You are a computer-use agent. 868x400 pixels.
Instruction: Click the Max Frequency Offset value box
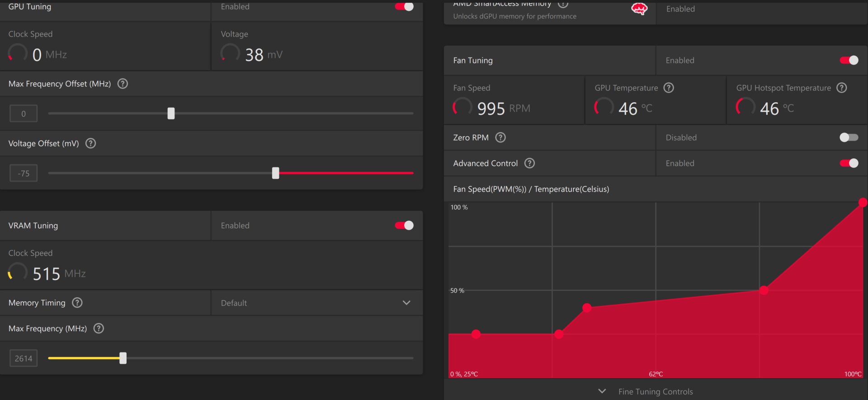24,114
